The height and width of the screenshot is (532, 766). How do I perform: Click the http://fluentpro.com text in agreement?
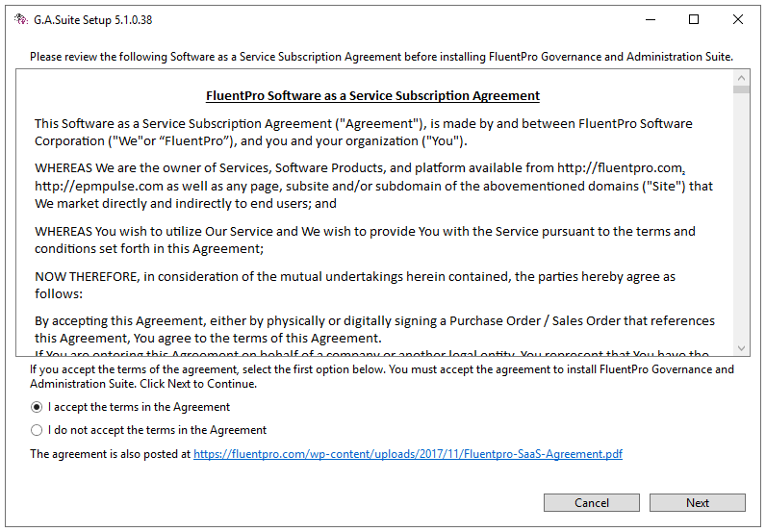coord(620,168)
